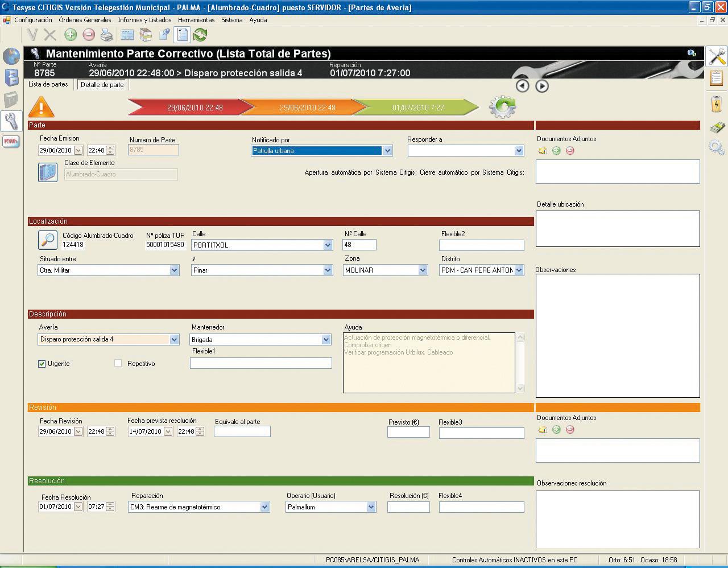Open the Informes y Listados menu
The image size is (728, 568).
click(144, 20)
